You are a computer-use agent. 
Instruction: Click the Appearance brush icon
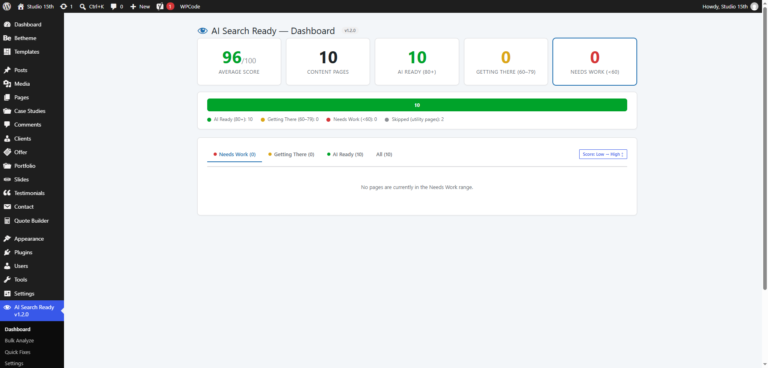click(x=7, y=239)
